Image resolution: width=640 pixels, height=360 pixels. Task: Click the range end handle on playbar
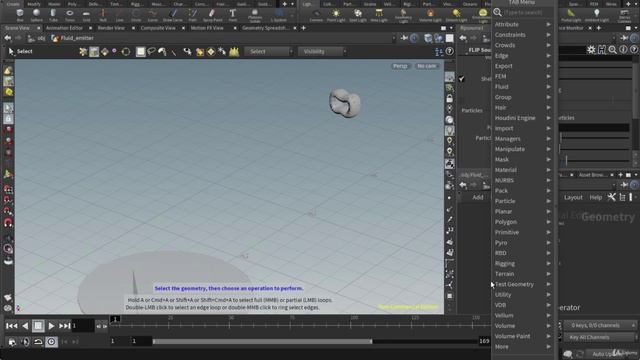tap(371, 341)
